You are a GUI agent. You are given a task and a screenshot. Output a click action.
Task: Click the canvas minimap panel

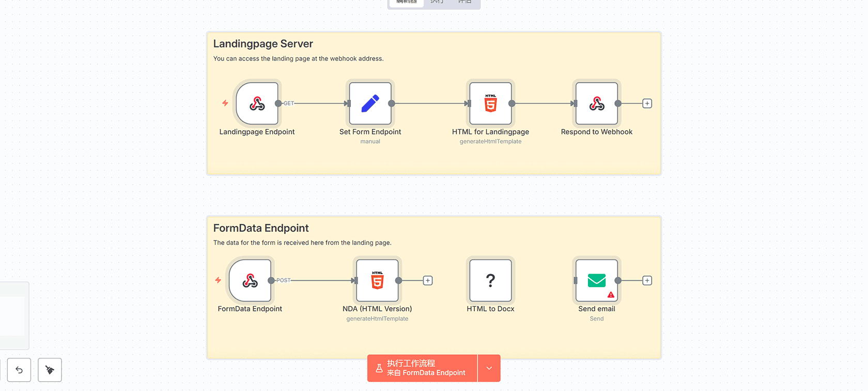pyautogui.click(x=13, y=315)
